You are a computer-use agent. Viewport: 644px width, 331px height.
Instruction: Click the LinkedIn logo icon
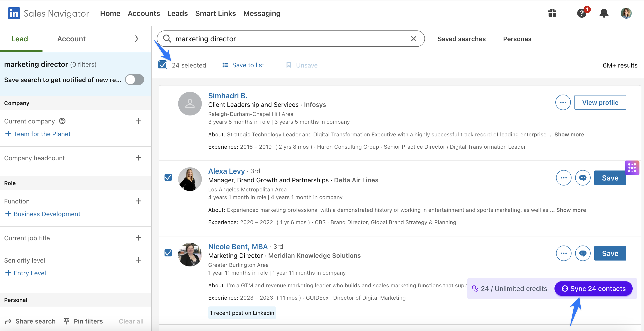click(14, 13)
